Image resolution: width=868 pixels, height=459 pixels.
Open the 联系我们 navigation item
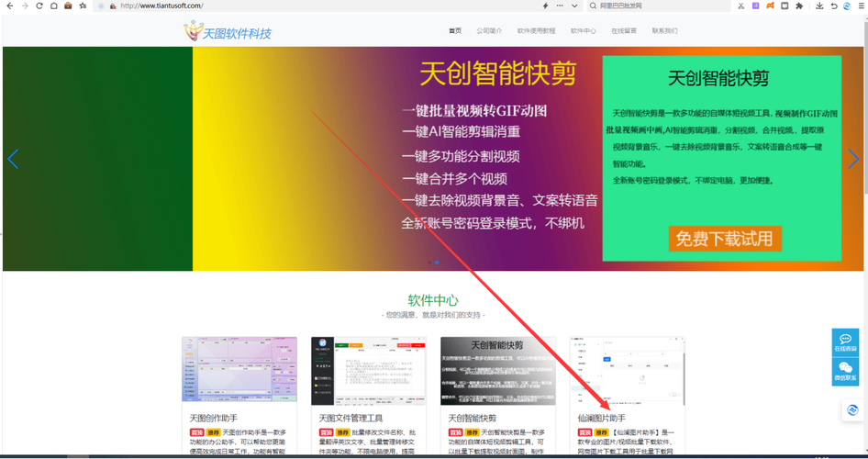[665, 31]
